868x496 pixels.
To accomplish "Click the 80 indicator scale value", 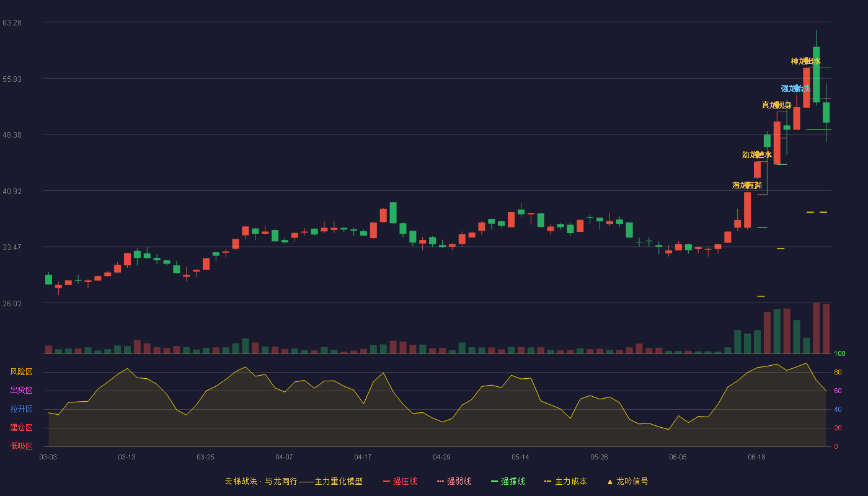I will [x=838, y=372].
